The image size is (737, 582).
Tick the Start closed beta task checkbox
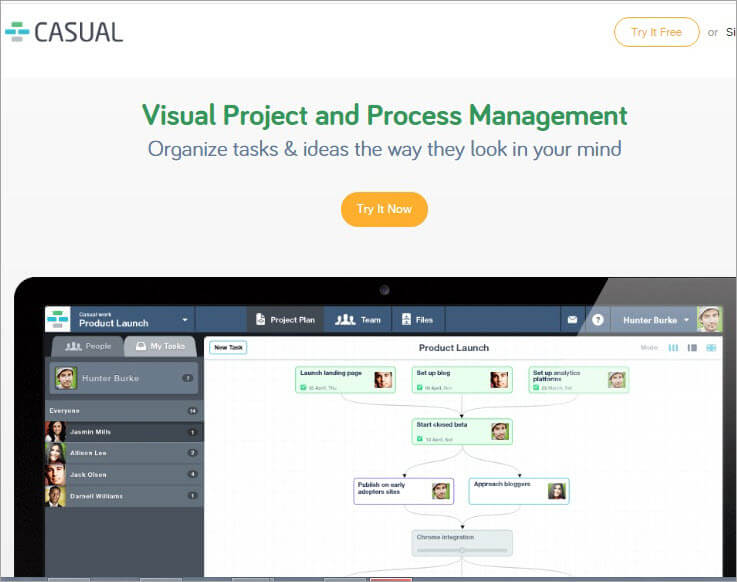point(419,439)
